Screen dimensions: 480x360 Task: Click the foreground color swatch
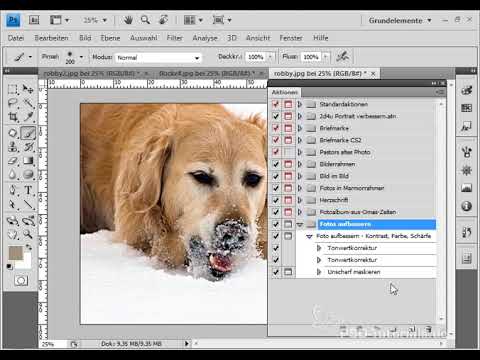tap(15, 253)
